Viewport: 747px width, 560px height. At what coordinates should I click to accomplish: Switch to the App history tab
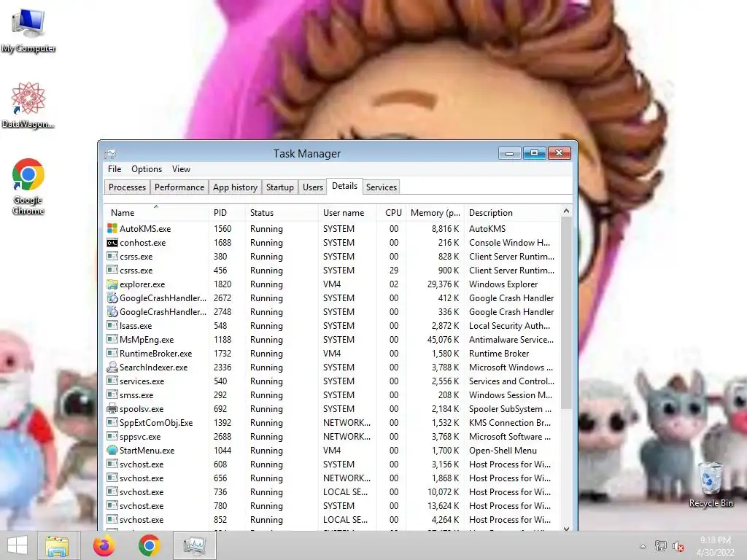coord(235,187)
